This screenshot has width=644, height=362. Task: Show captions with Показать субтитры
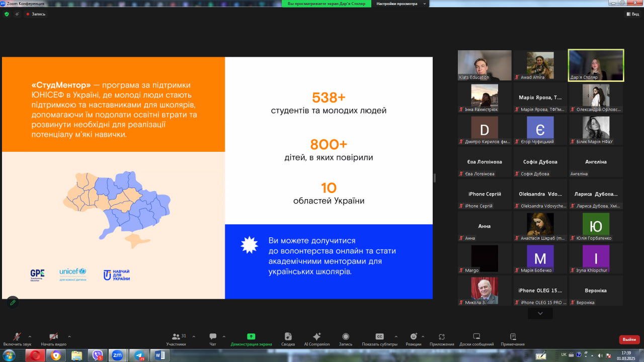pyautogui.click(x=380, y=339)
